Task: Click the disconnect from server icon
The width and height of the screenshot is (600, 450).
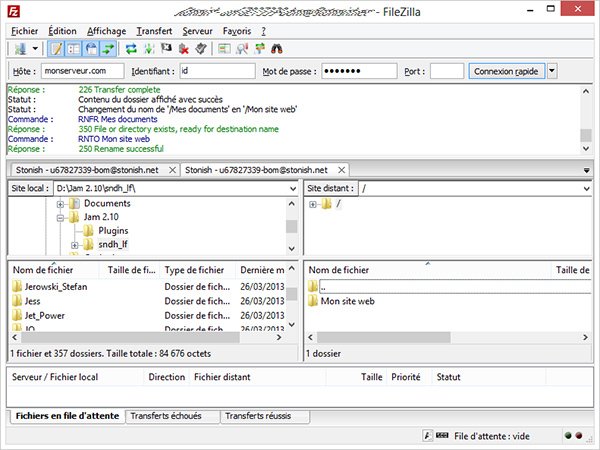Action: point(183,48)
